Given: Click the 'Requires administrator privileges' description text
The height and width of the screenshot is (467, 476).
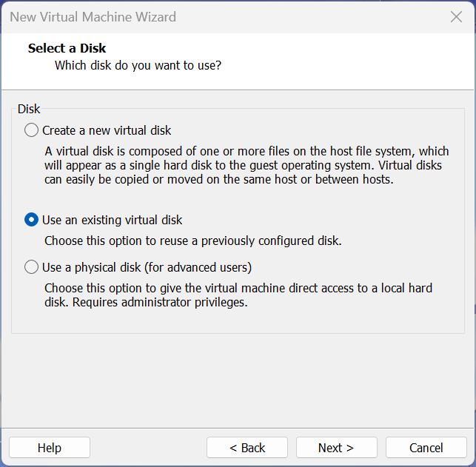Looking at the screenshot, I should (160, 302).
